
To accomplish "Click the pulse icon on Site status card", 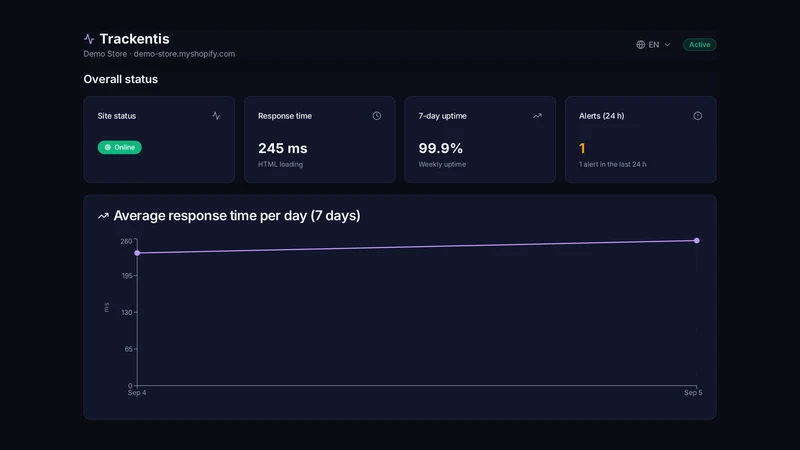I will pos(216,116).
